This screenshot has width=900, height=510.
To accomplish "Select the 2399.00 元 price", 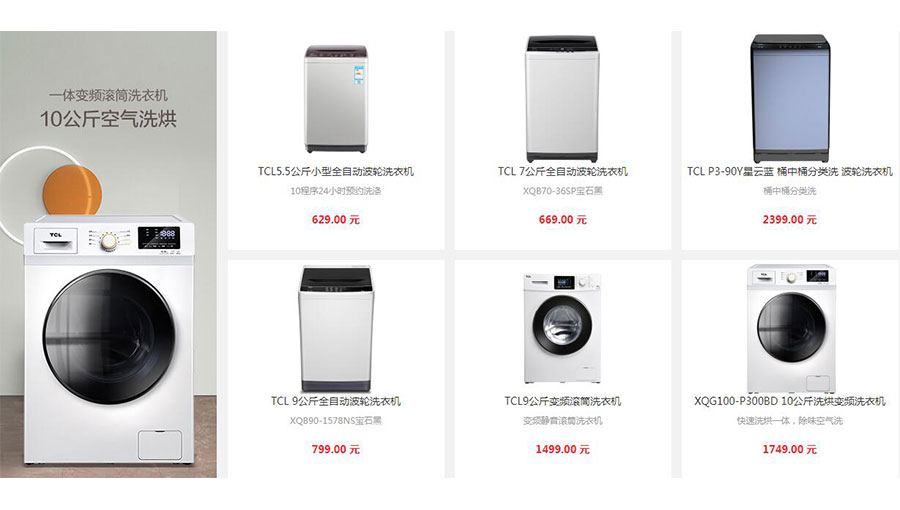I will coord(790,220).
